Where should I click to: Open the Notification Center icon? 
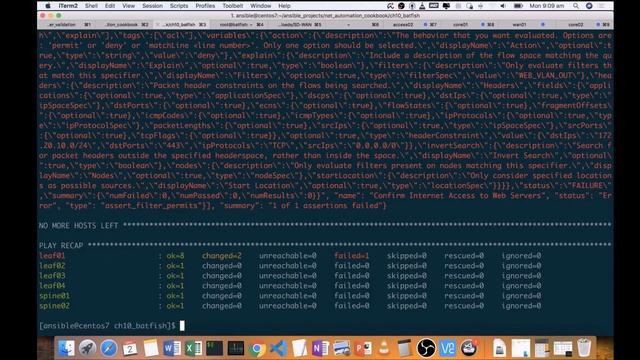point(602,6)
